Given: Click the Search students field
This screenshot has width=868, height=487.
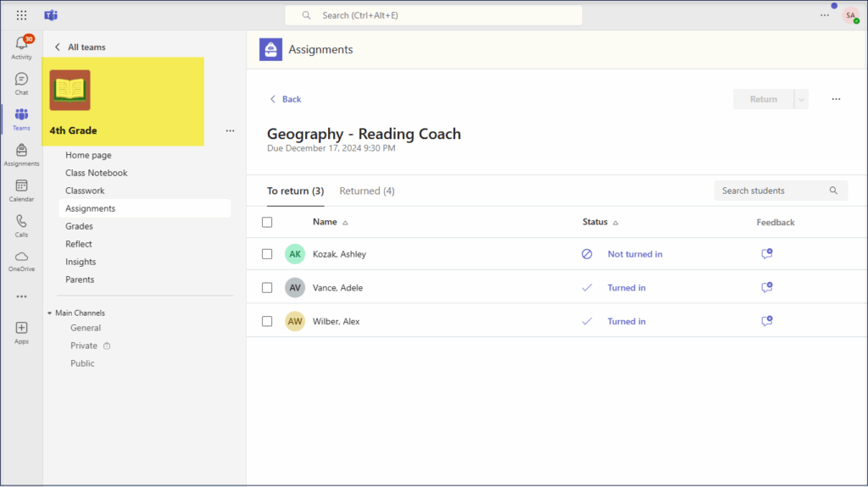Looking at the screenshot, I should coord(771,191).
